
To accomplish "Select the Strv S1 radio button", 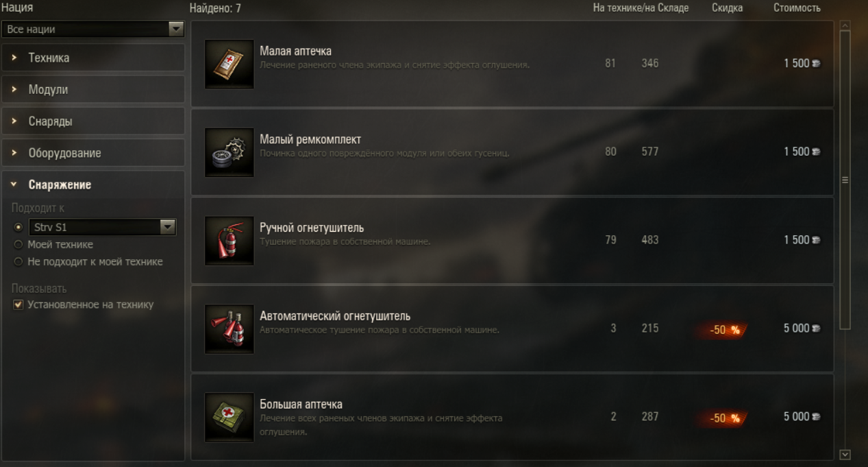I will (18, 228).
